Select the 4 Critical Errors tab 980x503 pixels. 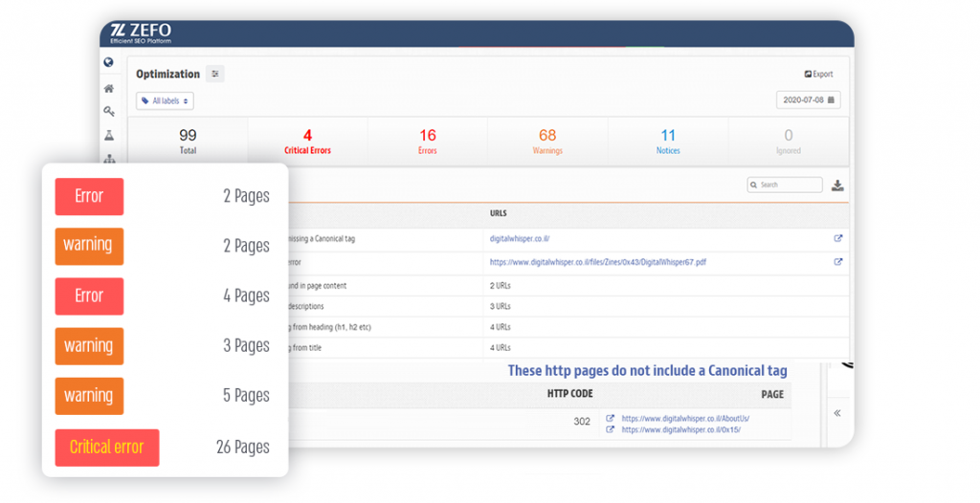(x=307, y=142)
